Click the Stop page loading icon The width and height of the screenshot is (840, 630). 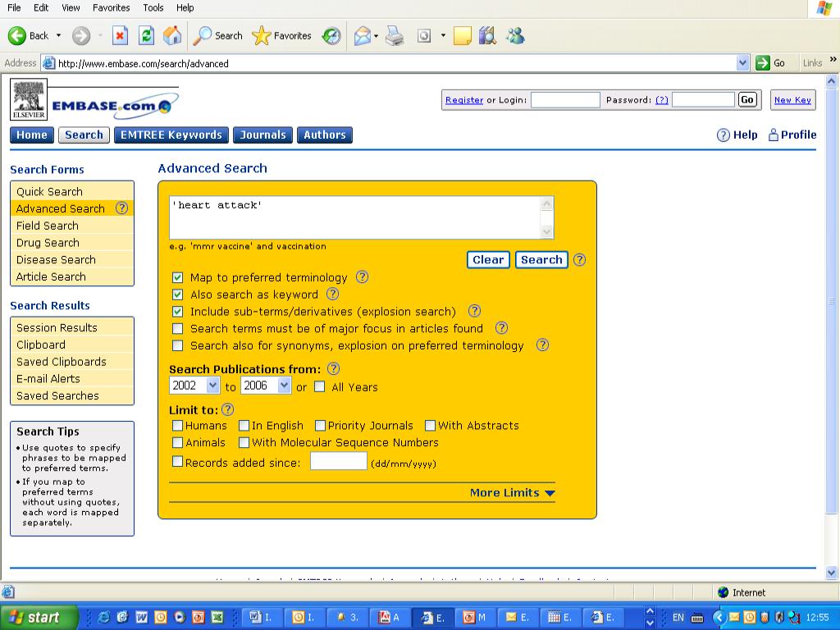coord(120,36)
